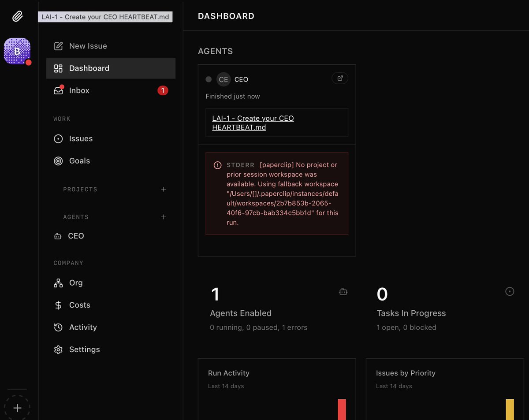The width and height of the screenshot is (529, 420).
Task: Click the PROJECTS section header
Action: pos(80,189)
